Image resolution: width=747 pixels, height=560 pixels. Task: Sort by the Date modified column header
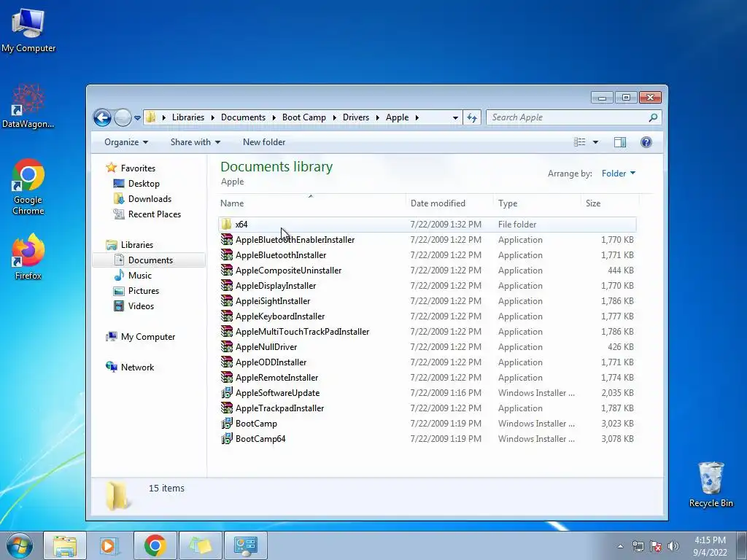[x=449, y=203]
